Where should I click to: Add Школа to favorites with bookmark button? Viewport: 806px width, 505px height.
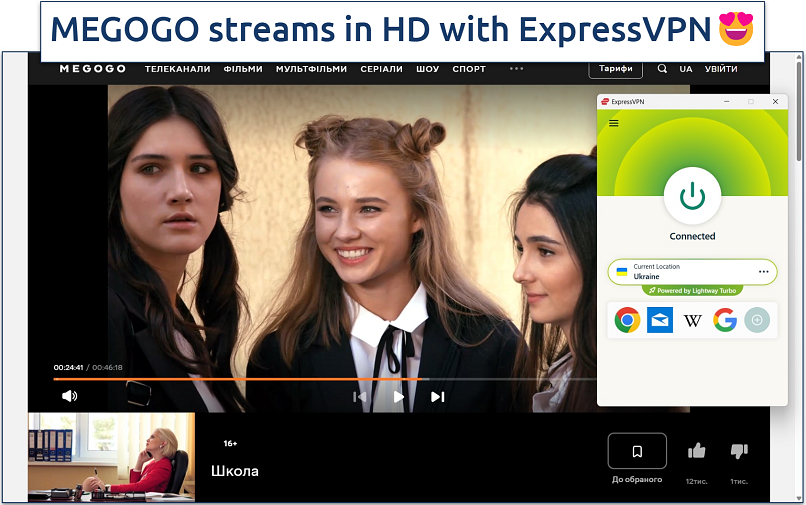click(x=637, y=451)
